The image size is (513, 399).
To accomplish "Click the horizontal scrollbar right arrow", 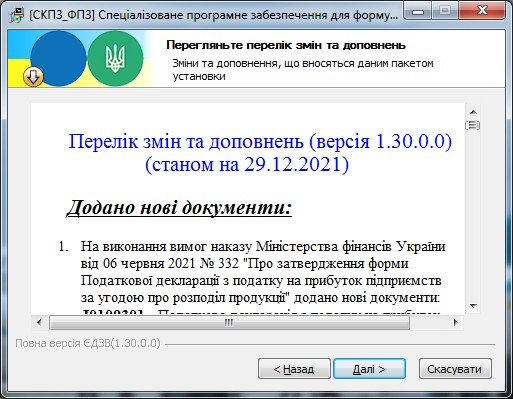I will [455, 322].
